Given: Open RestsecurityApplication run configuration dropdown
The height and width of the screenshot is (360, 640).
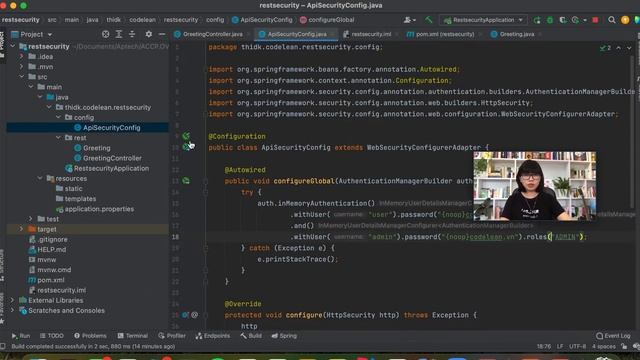Looking at the screenshot, I should 483,20.
